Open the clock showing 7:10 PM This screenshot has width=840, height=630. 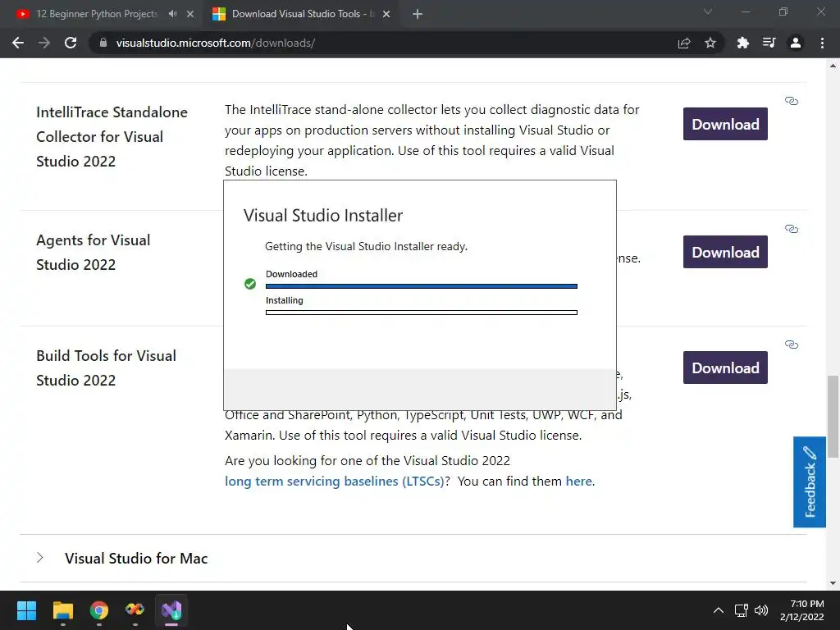tap(802, 610)
